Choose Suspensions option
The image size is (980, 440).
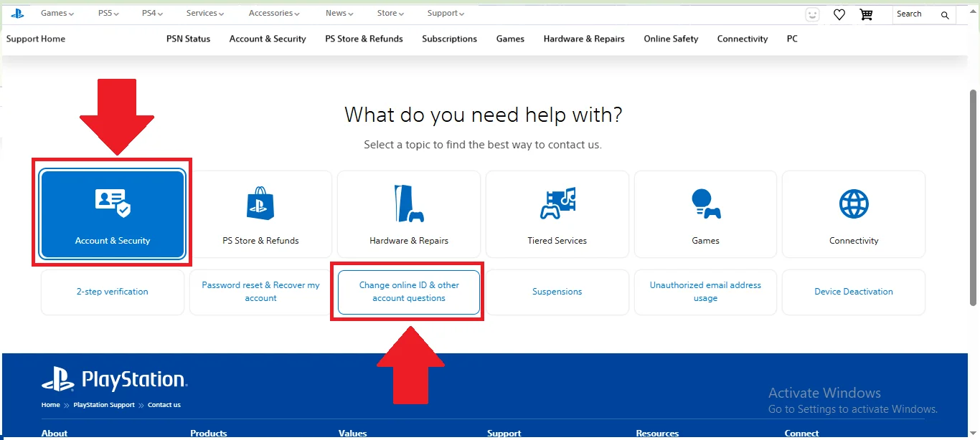coord(557,292)
